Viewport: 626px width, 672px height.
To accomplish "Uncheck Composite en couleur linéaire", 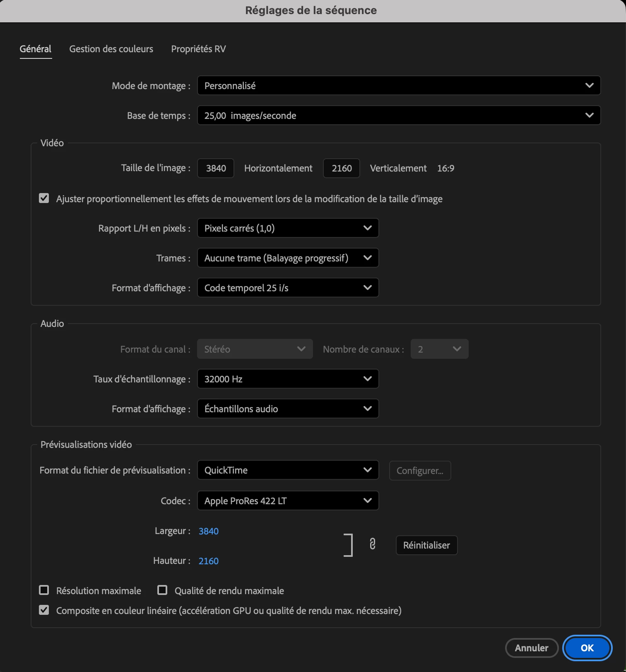I will (44, 610).
